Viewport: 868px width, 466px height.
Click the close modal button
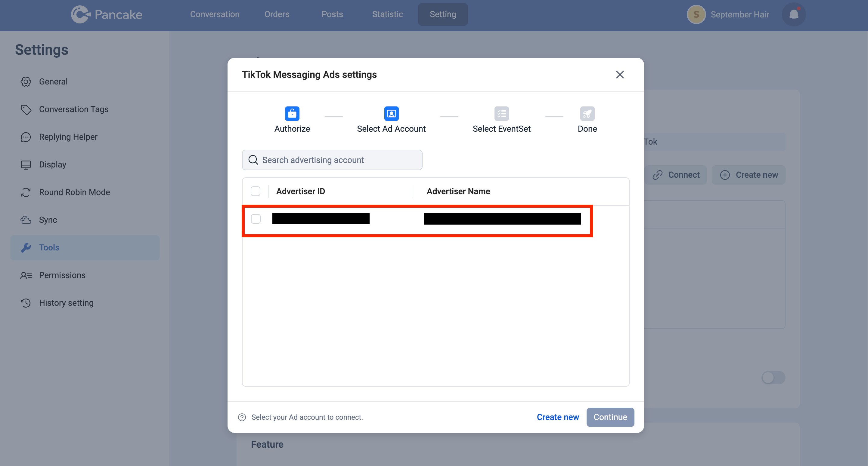tap(620, 74)
